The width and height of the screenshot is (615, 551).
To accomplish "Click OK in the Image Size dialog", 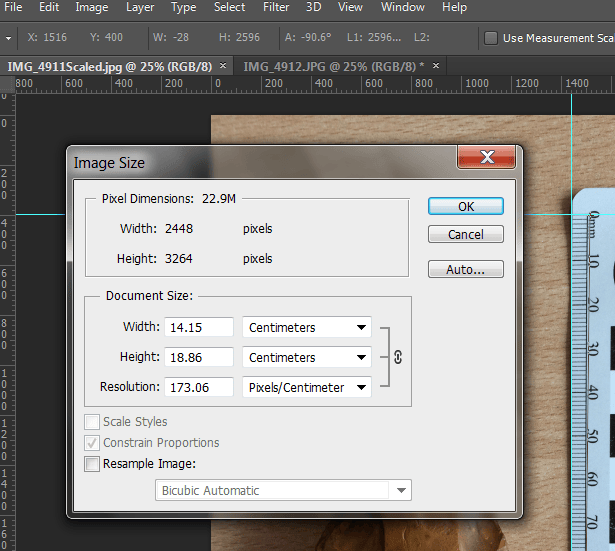I will (466, 206).
